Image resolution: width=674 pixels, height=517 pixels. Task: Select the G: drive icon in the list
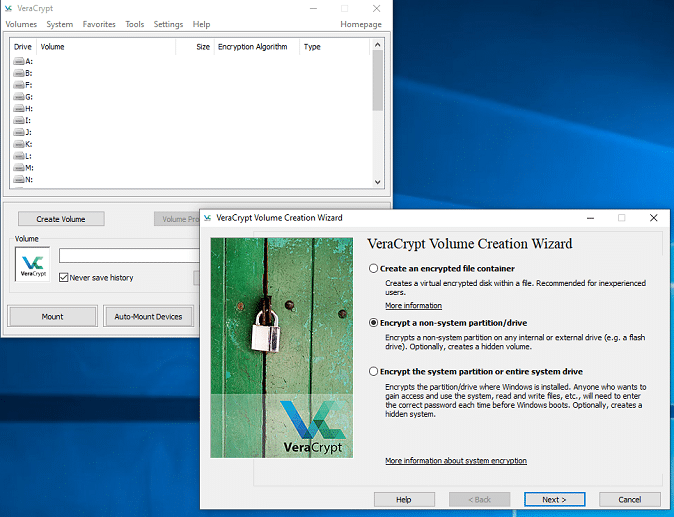[18, 97]
